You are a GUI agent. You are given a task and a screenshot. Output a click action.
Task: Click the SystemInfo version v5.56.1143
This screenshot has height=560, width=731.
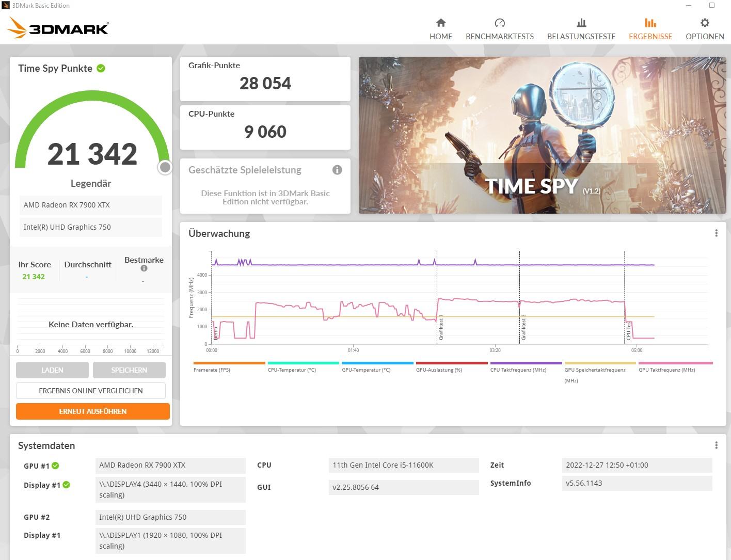[x=637, y=483]
